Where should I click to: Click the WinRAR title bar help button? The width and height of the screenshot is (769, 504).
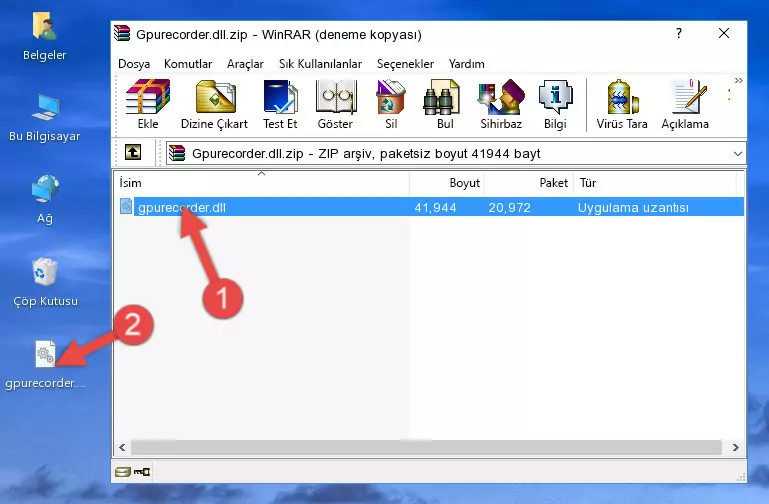pyautogui.click(x=679, y=33)
